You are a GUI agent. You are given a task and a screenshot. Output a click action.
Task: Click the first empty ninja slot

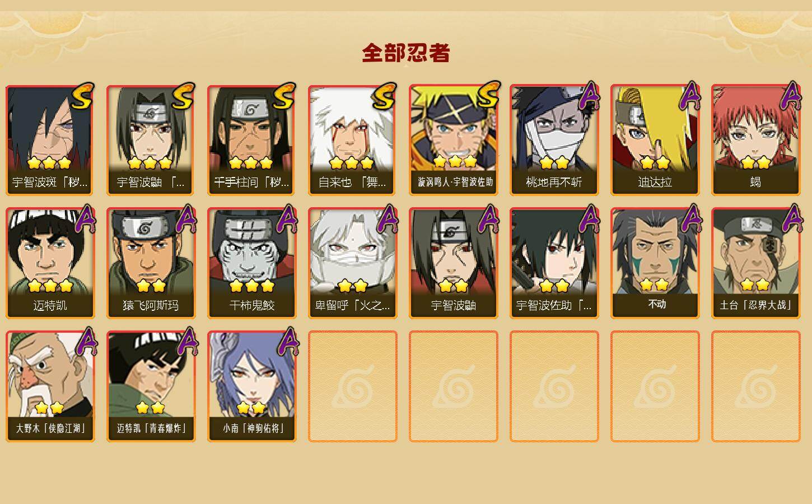(x=352, y=386)
